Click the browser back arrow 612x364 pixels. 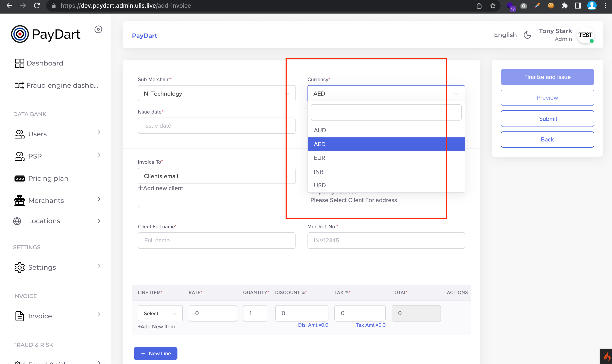click(9, 5)
